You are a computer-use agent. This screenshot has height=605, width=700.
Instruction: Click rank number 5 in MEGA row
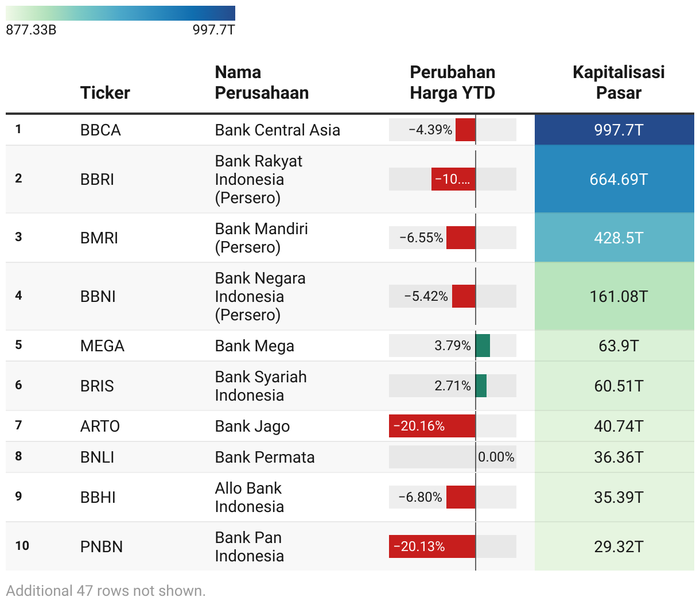click(x=18, y=345)
